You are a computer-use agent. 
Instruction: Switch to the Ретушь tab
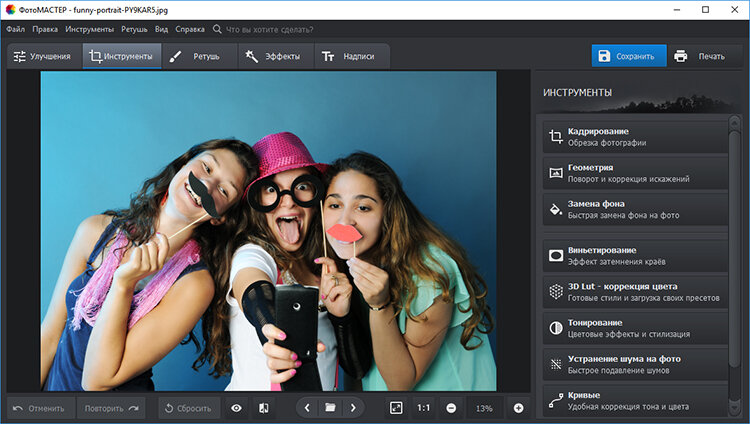(x=198, y=57)
